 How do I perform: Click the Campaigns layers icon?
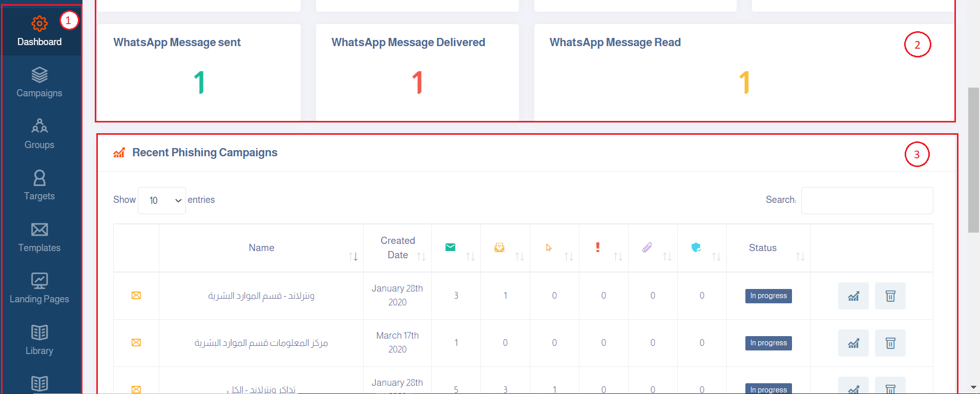(x=39, y=75)
